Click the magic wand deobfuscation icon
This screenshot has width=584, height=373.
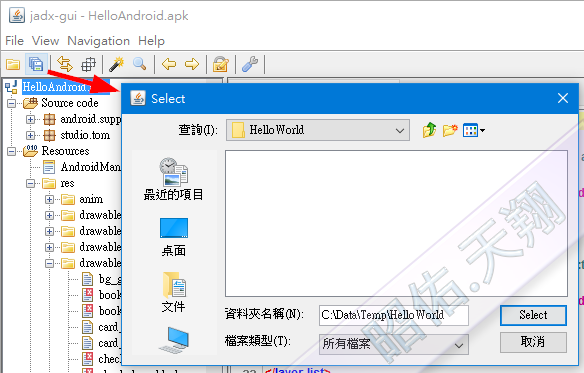pyautogui.click(x=117, y=64)
